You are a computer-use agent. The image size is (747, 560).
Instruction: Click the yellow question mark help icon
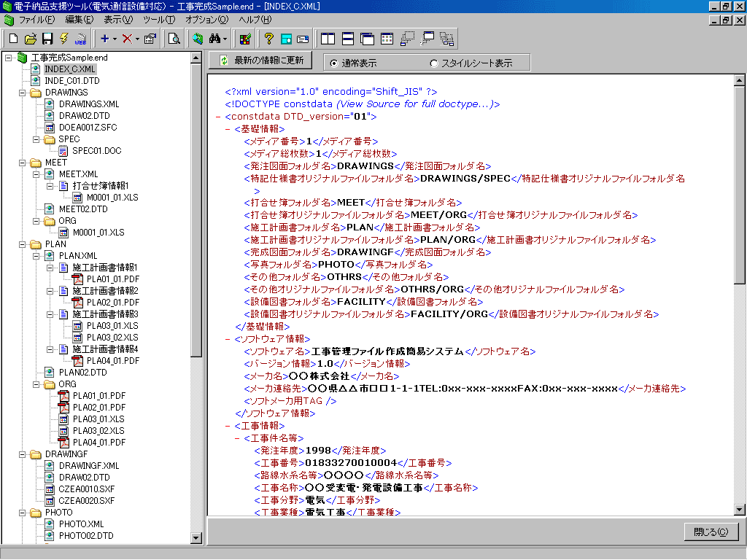268,39
